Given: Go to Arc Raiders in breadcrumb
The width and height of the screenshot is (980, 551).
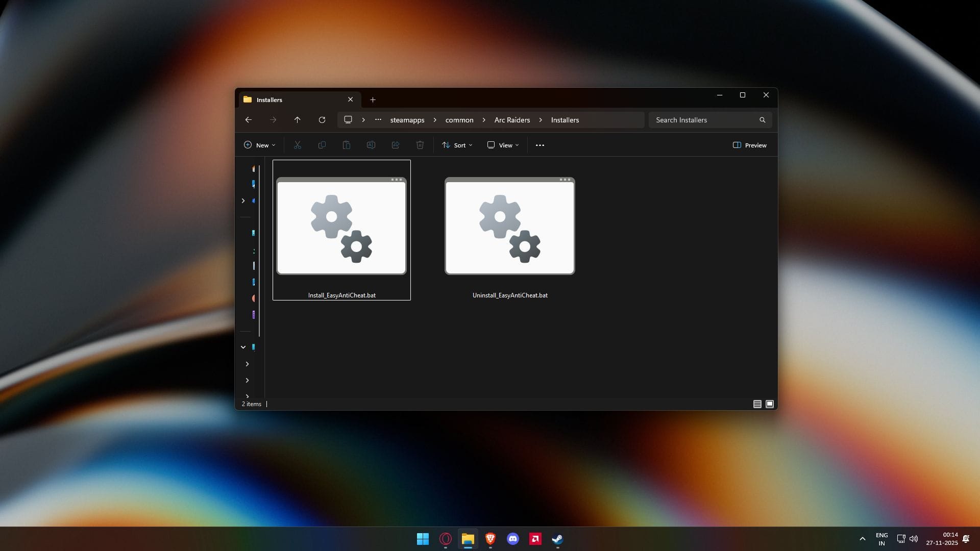Looking at the screenshot, I should tap(512, 120).
